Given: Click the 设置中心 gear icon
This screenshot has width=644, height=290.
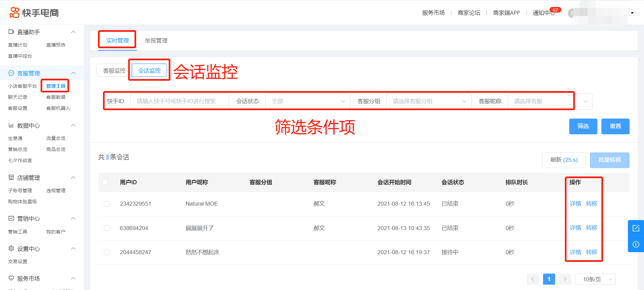Looking at the screenshot, I should pyautogui.click(x=11, y=248).
